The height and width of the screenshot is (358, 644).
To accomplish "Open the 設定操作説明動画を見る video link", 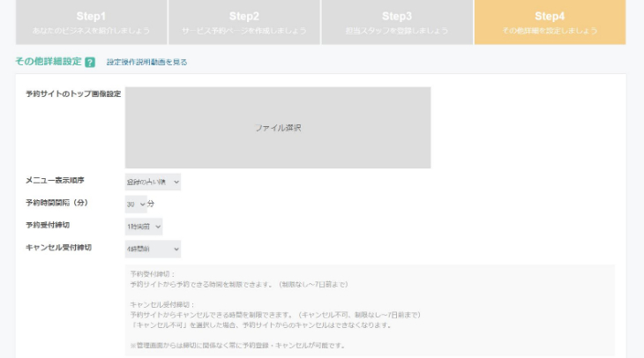I will [146, 63].
